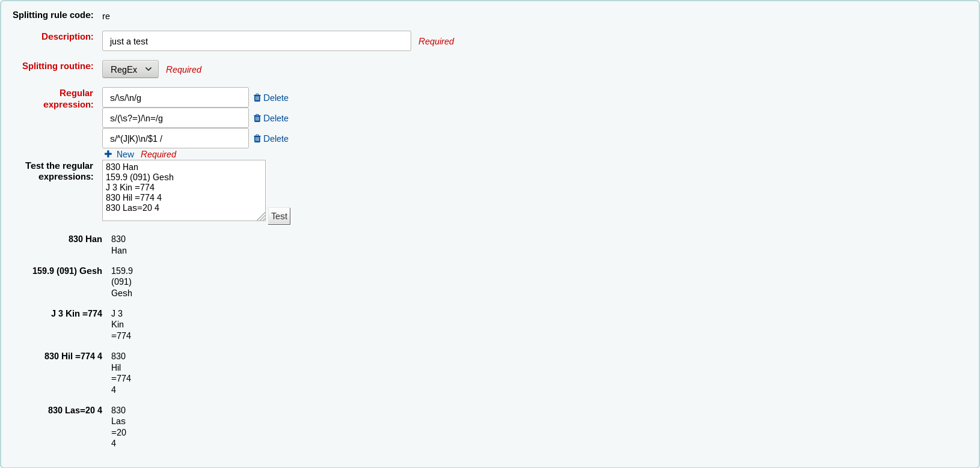This screenshot has height=468, width=980.
Task: Click the trash icon beside the s/\s/\n/g expression
Action: (x=257, y=98)
